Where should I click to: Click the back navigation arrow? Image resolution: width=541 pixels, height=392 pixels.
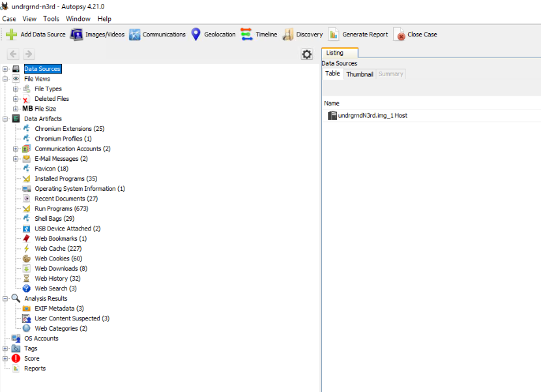13,54
